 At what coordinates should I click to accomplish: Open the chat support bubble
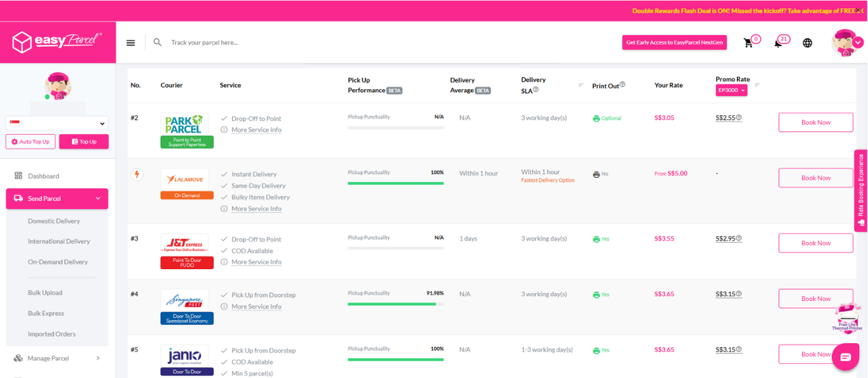pos(845,357)
